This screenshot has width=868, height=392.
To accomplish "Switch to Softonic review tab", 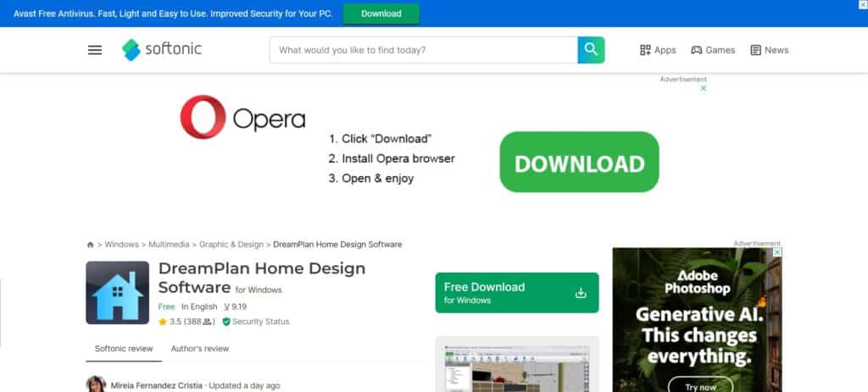I will [x=124, y=349].
